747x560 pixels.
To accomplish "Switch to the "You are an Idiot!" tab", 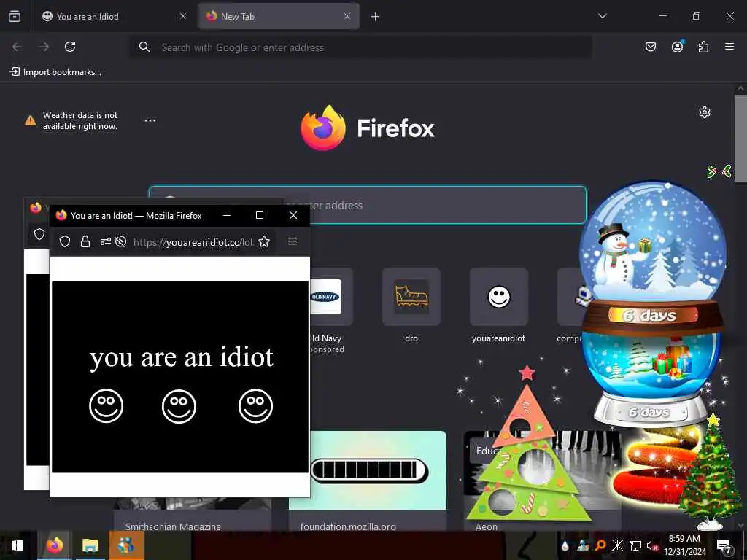I will point(115,17).
